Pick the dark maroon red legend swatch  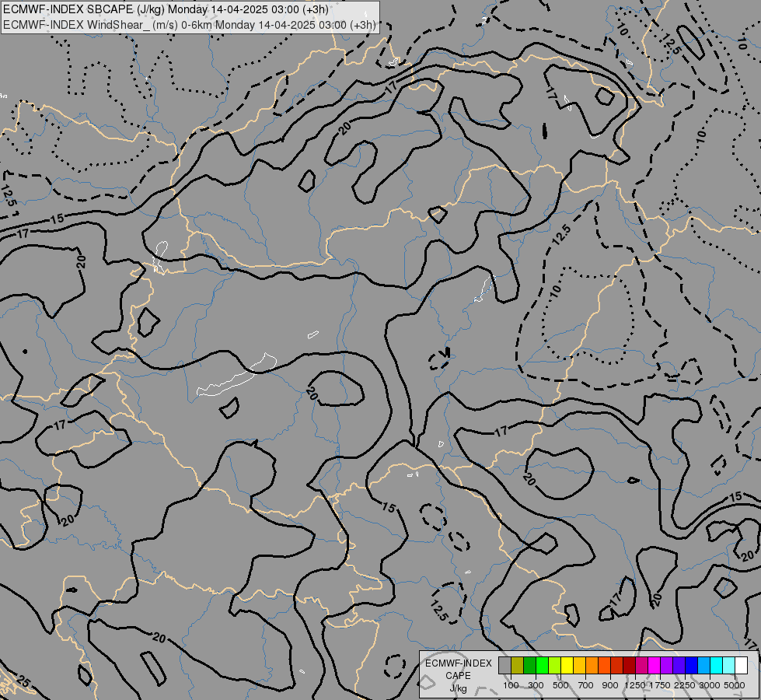(629, 665)
